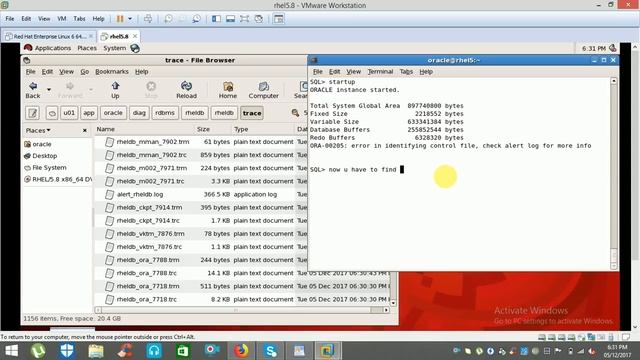This screenshot has width=640, height=360.
Task: Select rheldb_m002_7971.trc file
Action: (x=150, y=181)
